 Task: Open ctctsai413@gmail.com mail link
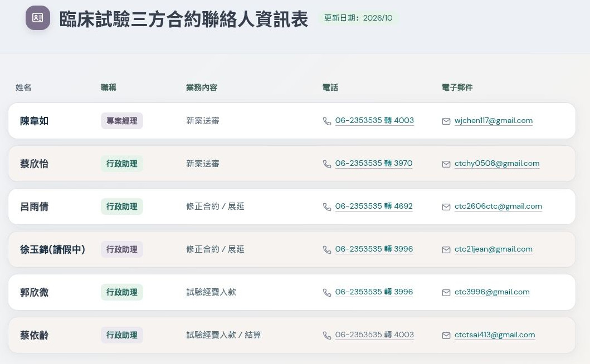click(x=494, y=335)
